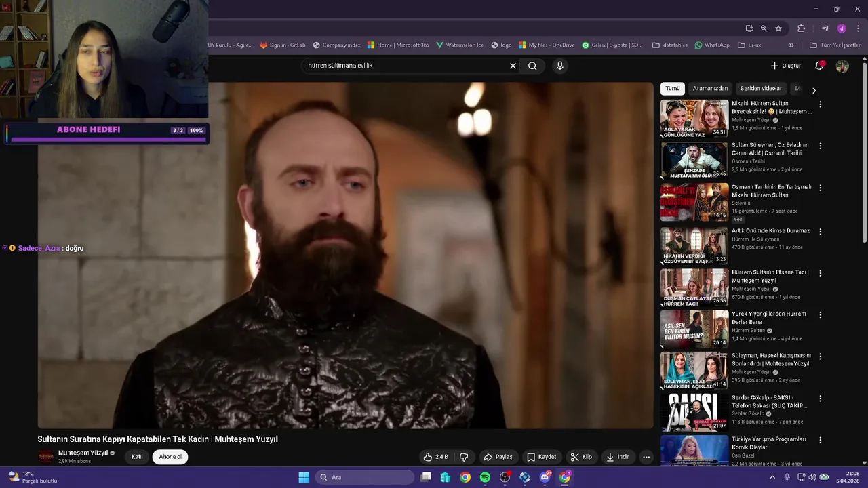Select the Seriden videolar filter chip
The height and width of the screenshot is (488, 868).
coord(761,88)
